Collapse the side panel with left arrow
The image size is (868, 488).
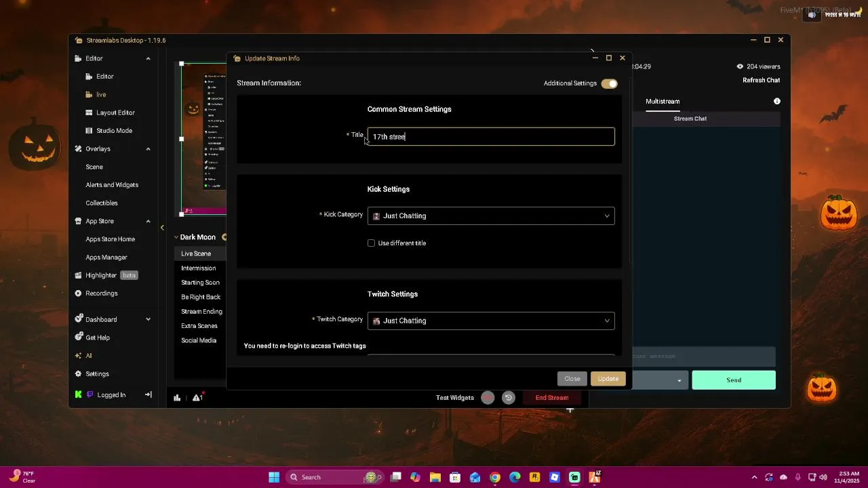[162, 228]
